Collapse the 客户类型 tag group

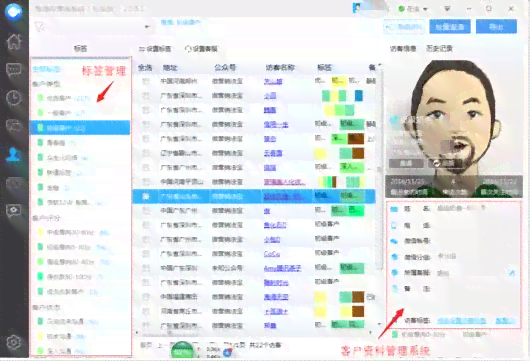[x=46, y=83]
